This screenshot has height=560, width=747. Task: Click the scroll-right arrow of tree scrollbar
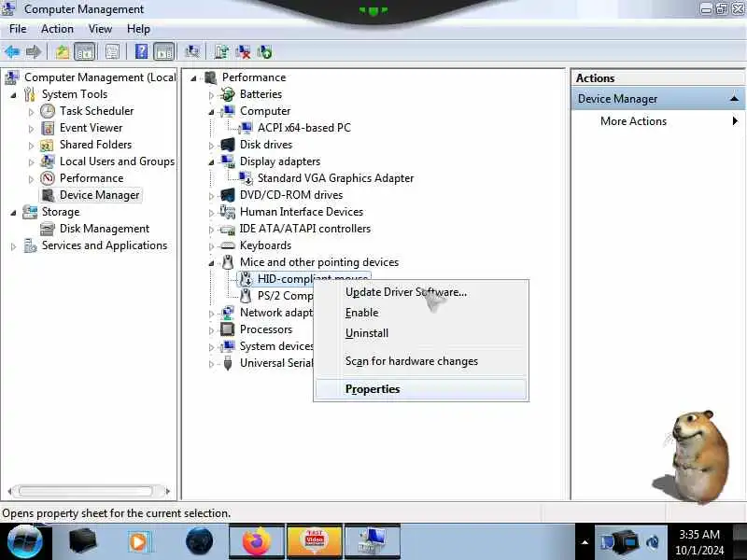(167, 491)
